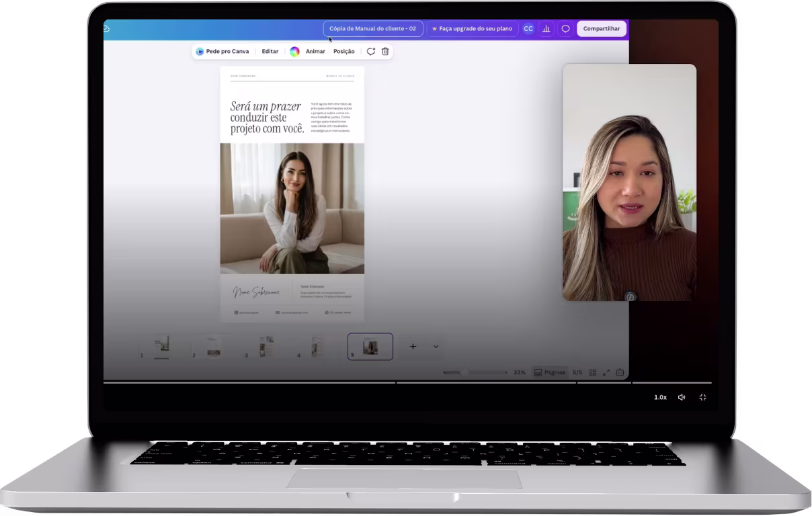Image resolution: width=812 pixels, height=516 pixels.
Task: Open the Posição option
Action: click(344, 51)
